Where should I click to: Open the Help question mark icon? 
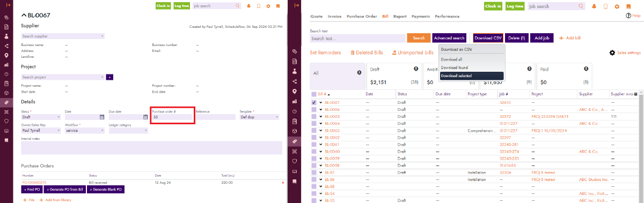click(628, 16)
